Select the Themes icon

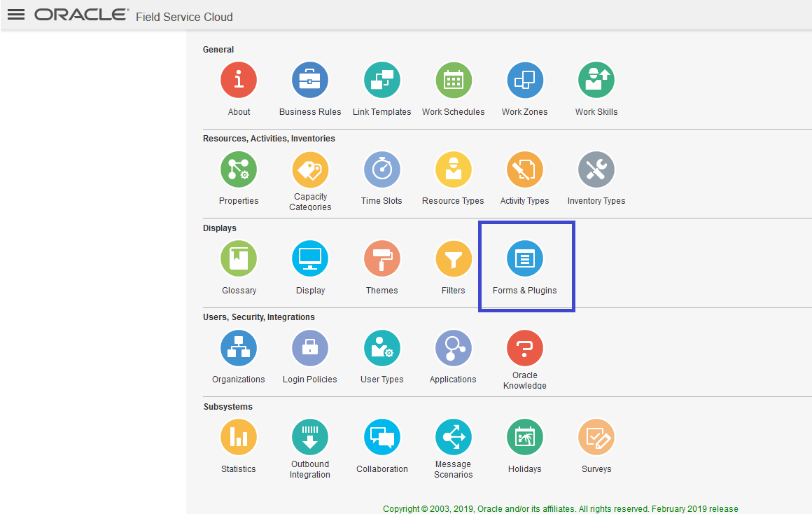tap(382, 258)
